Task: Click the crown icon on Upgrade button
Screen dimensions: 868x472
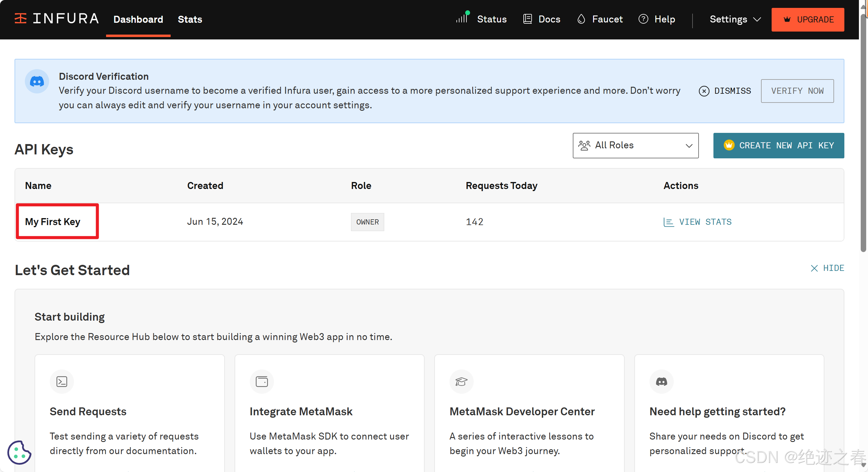Action: pyautogui.click(x=787, y=19)
